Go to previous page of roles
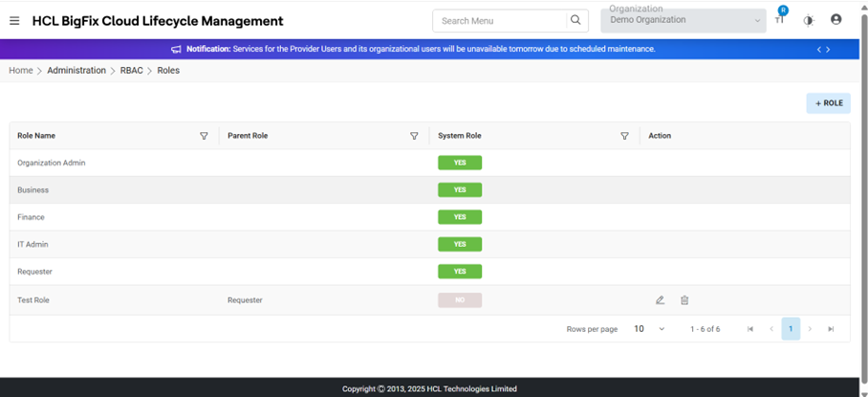 (771, 329)
